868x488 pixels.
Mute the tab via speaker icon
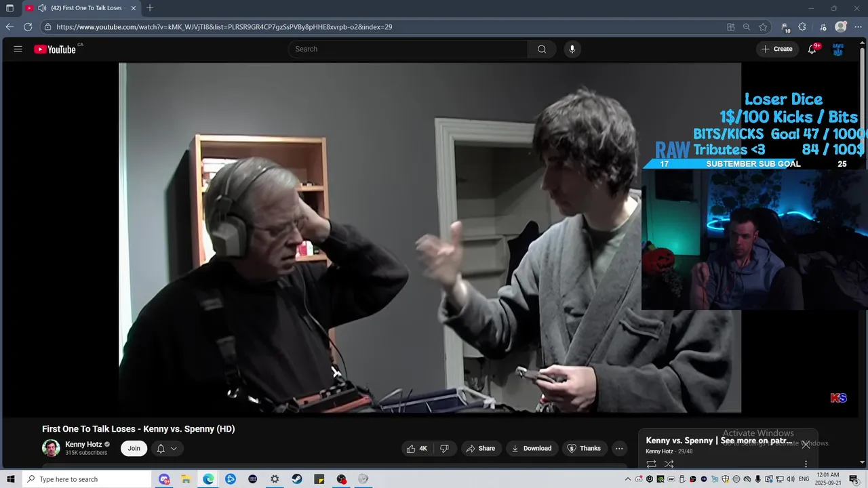point(42,8)
